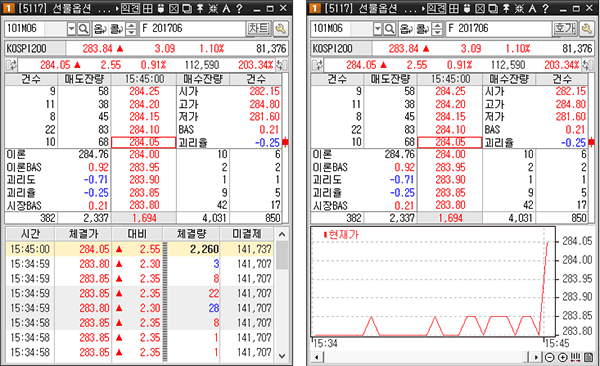
Task: Click the trade list scrollbar down arrow
Action: tap(282, 356)
